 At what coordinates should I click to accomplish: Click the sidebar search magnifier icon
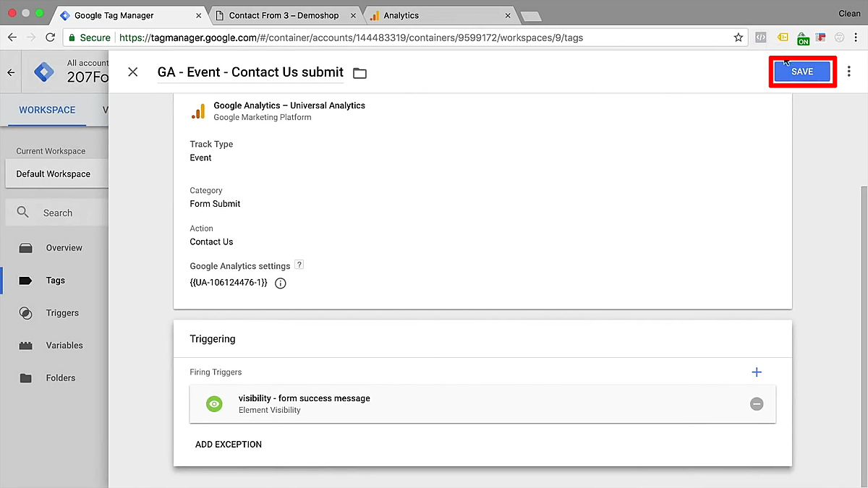point(23,213)
